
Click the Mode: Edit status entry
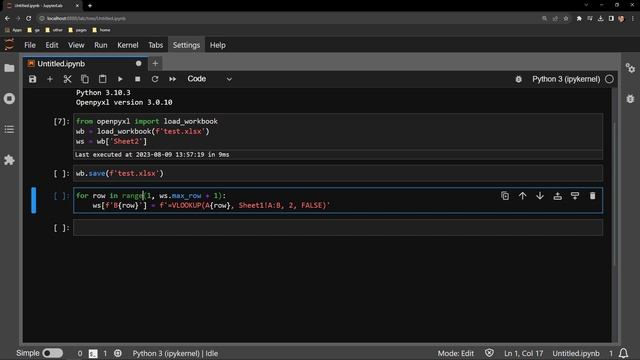[456, 353]
